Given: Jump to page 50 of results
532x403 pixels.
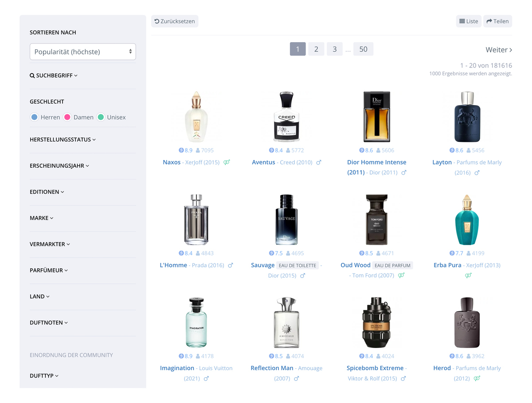Looking at the screenshot, I should tap(364, 49).
